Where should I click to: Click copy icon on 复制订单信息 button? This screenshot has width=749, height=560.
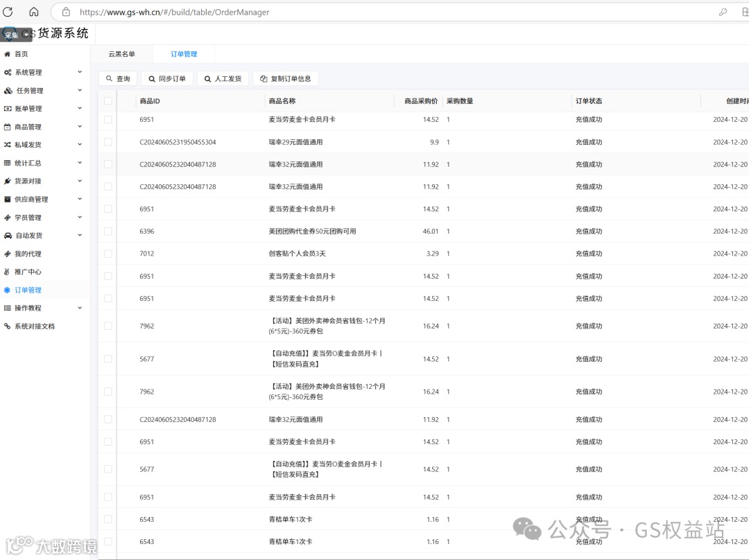(264, 79)
